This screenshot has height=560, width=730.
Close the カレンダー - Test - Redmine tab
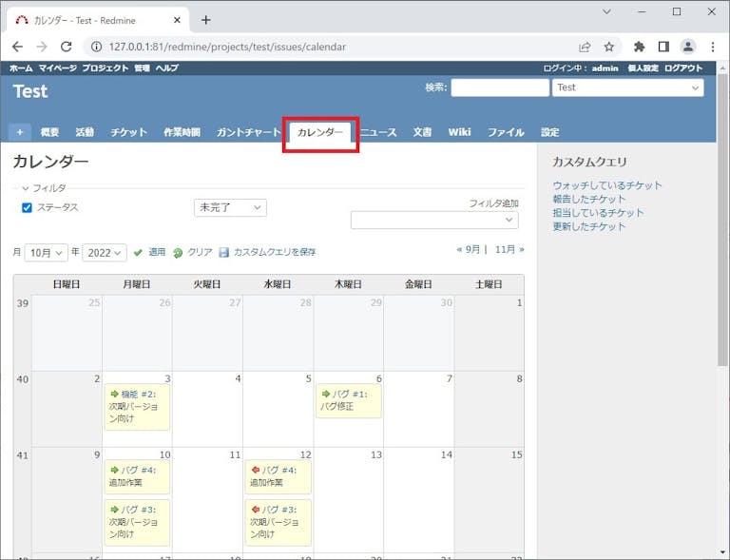(177, 20)
